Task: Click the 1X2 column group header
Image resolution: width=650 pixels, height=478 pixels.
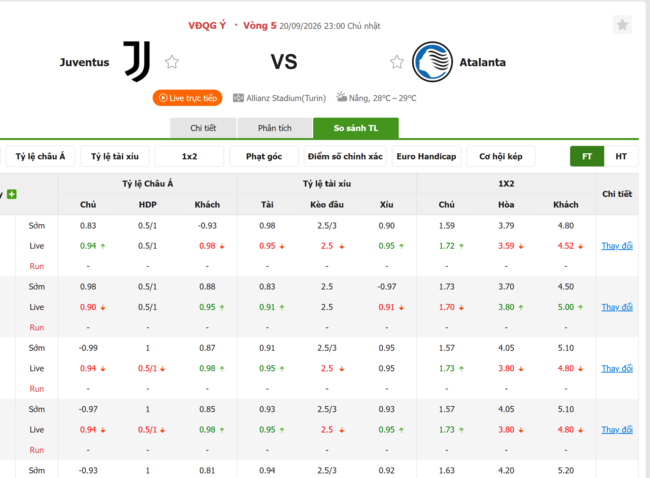Action: 506,184
